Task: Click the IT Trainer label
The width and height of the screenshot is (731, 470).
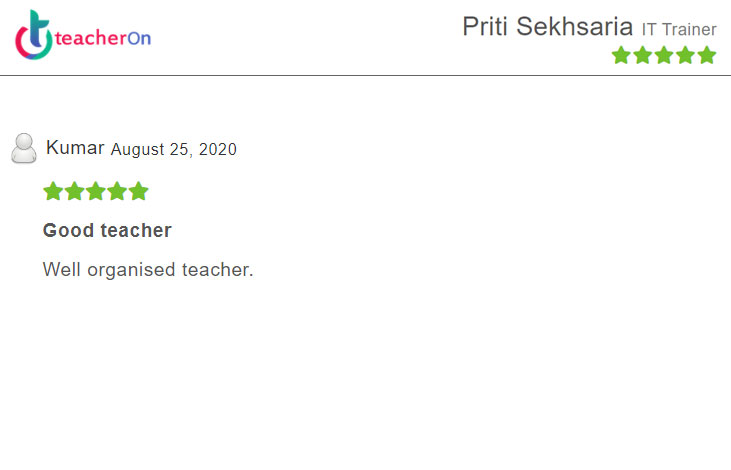Action: pyautogui.click(x=679, y=30)
